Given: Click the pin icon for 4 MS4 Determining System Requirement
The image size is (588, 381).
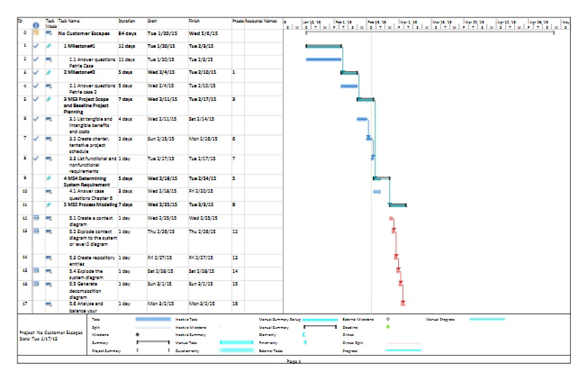Looking at the screenshot, I should point(49,178).
